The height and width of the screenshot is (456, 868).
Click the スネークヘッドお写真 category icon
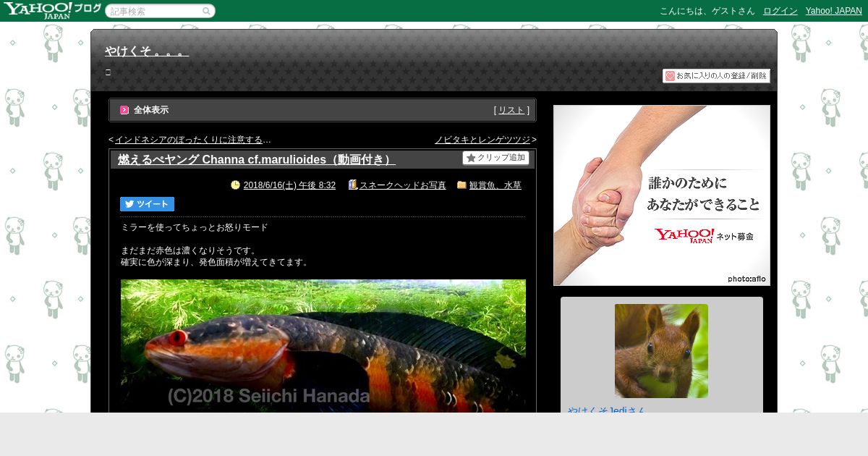[353, 185]
